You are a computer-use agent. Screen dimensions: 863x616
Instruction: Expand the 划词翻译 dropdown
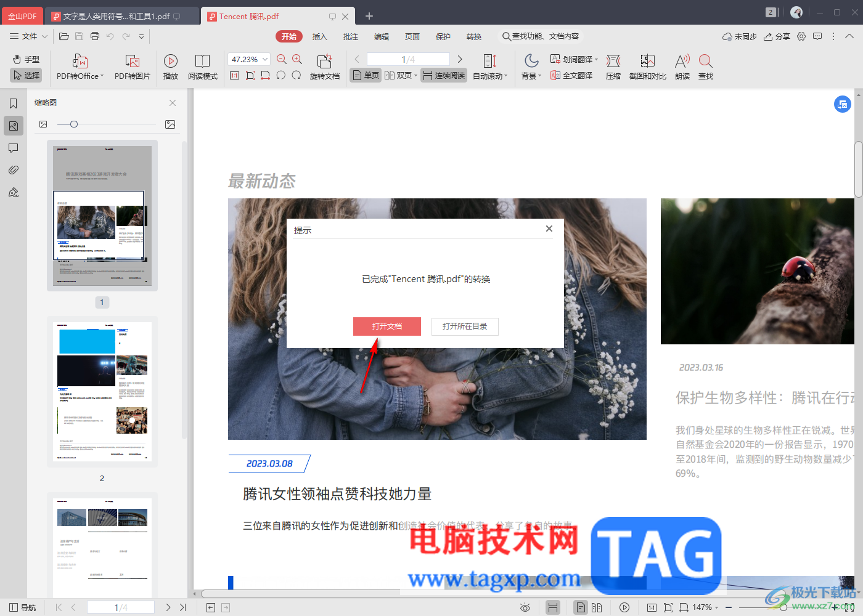pos(596,60)
